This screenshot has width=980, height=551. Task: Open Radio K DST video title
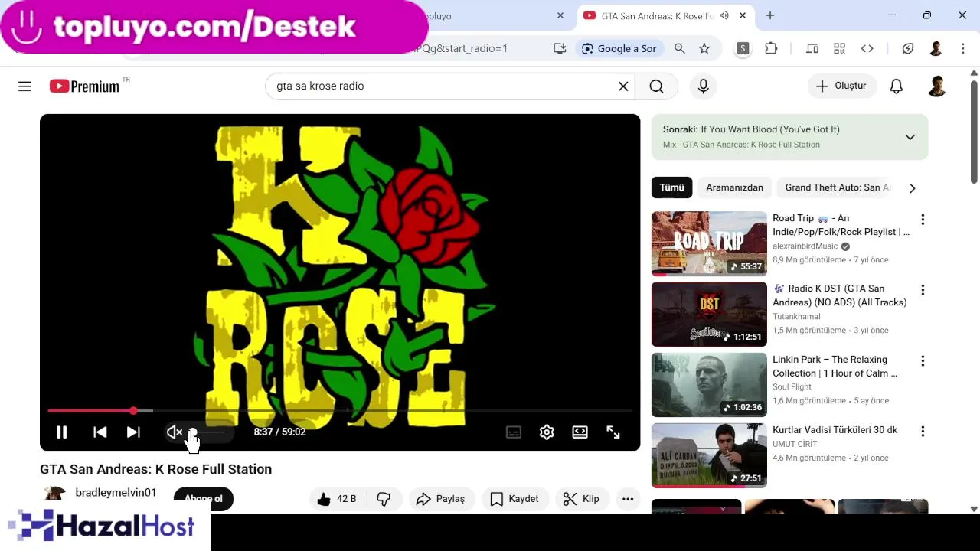[840, 295]
